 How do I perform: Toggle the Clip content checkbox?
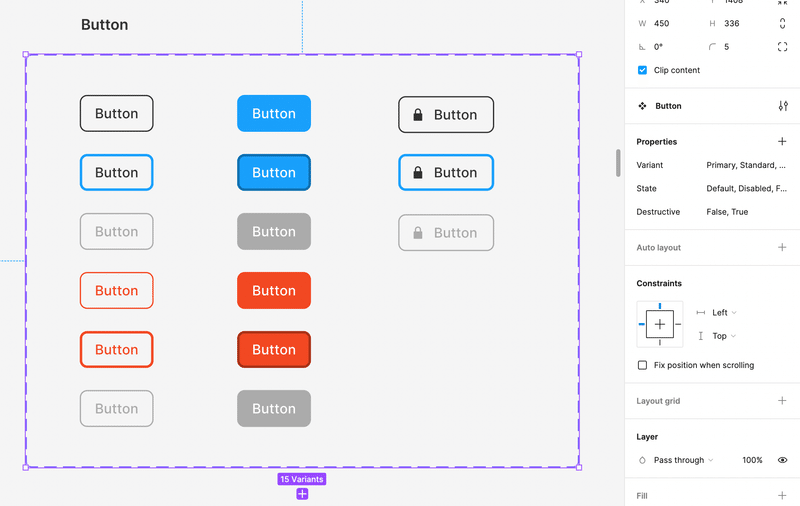(x=642, y=70)
